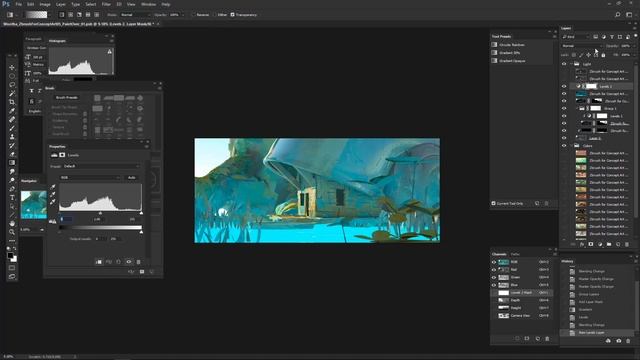Open the Image menu
The width and height of the screenshot is (640, 360).
(x=45, y=4)
